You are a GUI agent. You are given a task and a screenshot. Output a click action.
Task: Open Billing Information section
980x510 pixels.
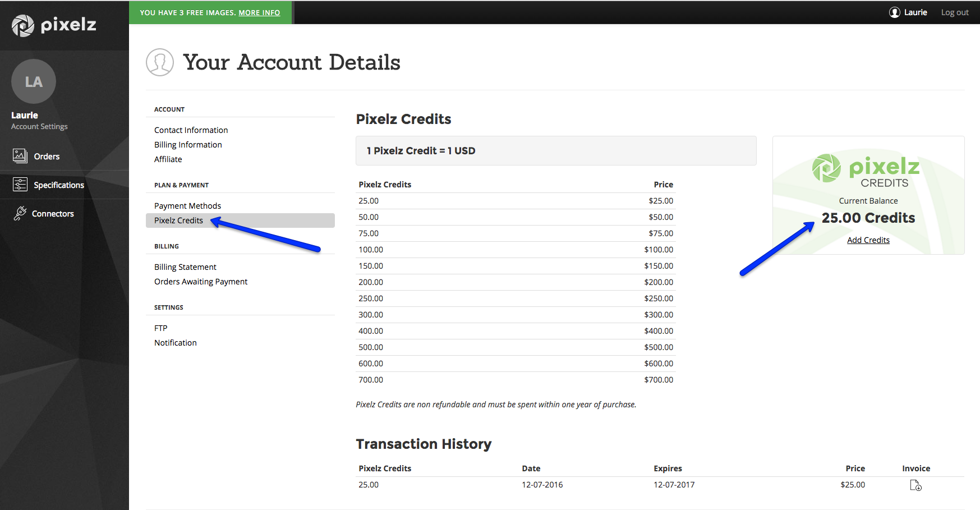tap(188, 145)
